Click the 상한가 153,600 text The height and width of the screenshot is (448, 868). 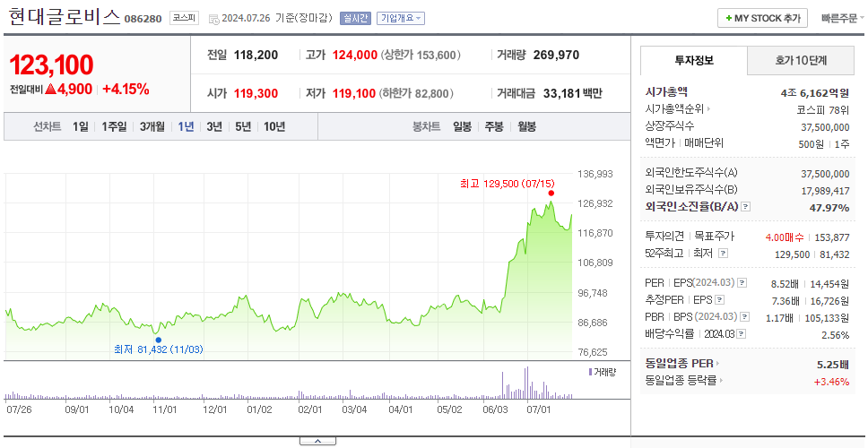[x=421, y=56]
